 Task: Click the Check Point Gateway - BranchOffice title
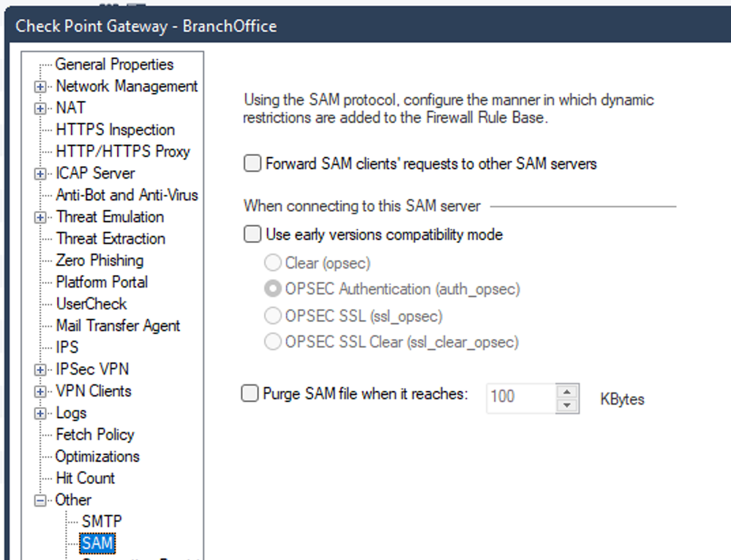coord(146,26)
